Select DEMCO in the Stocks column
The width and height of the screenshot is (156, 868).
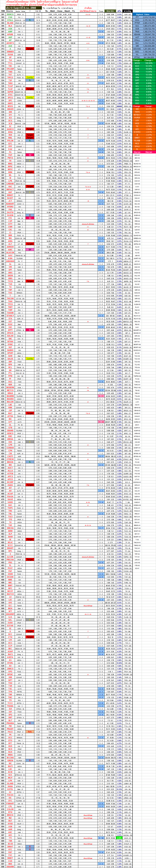tap(10, 15)
